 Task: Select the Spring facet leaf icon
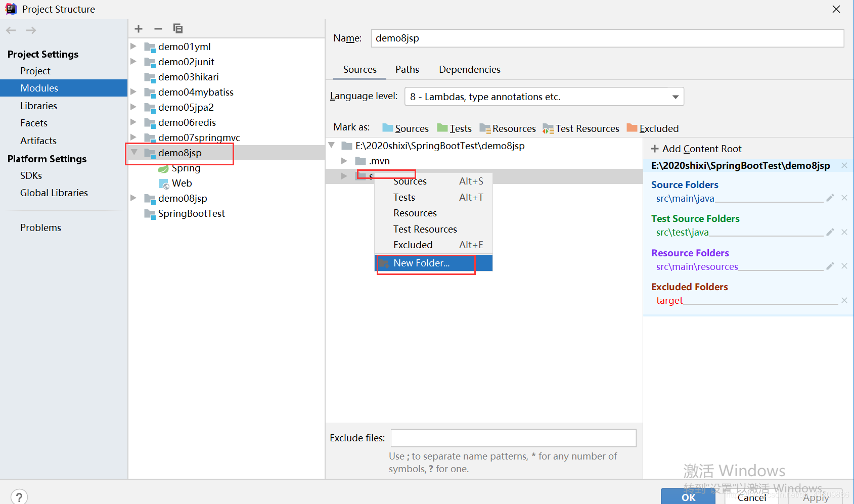tap(163, 169)
